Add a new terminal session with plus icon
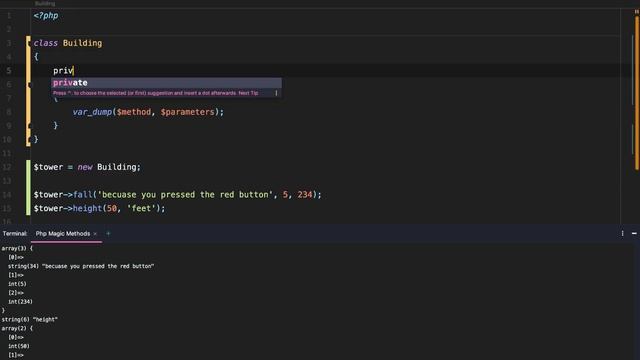640x360 pixels. point(108,233)
